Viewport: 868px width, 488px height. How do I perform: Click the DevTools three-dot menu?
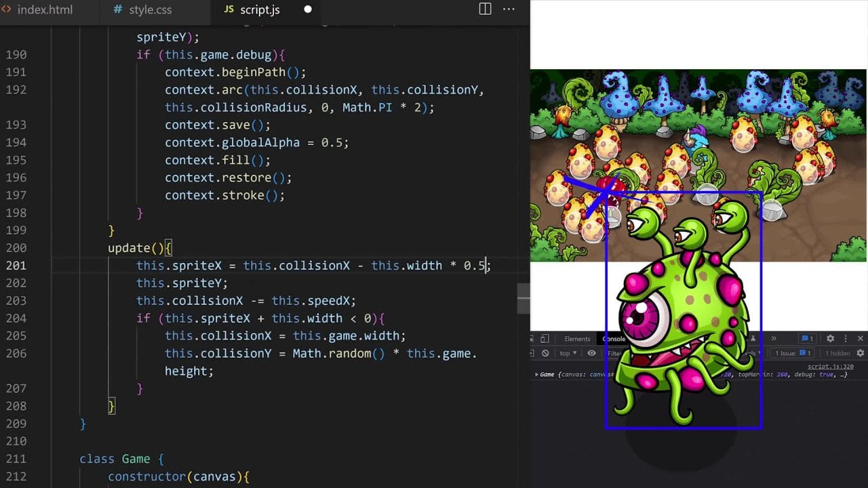846,339
